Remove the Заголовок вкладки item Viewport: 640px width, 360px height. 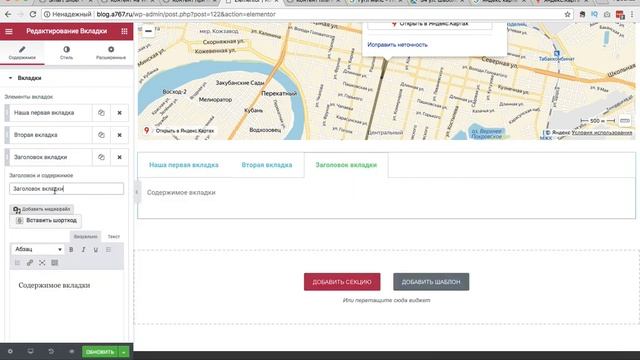(120, 157)
